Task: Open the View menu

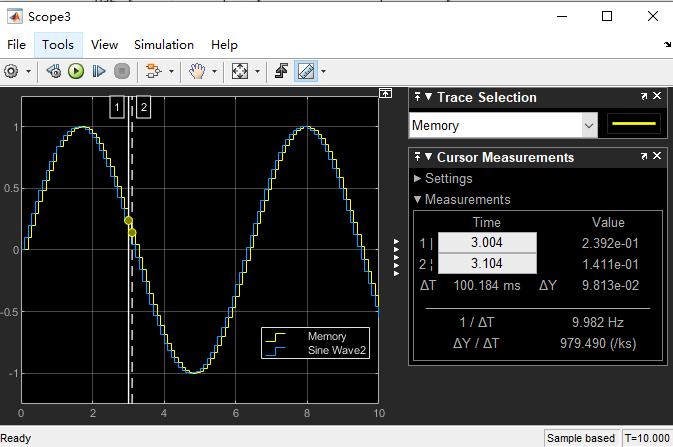Action: point(104,45)
